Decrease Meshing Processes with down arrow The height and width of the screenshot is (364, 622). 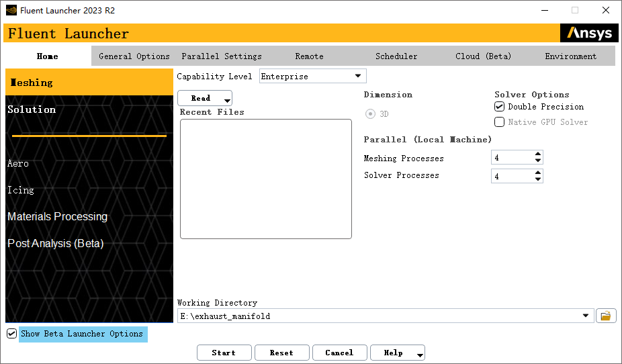point(537,161)
